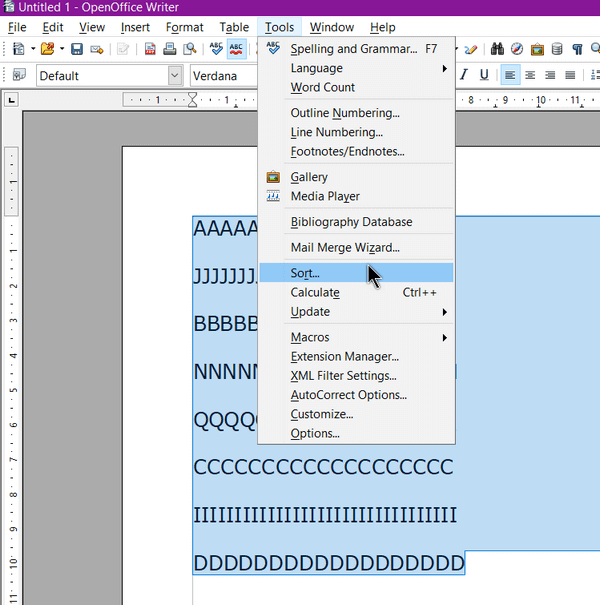Click into the Default paragraph style field
The height and width of the screenshot is (605, 600).
[x=103, y=76]
